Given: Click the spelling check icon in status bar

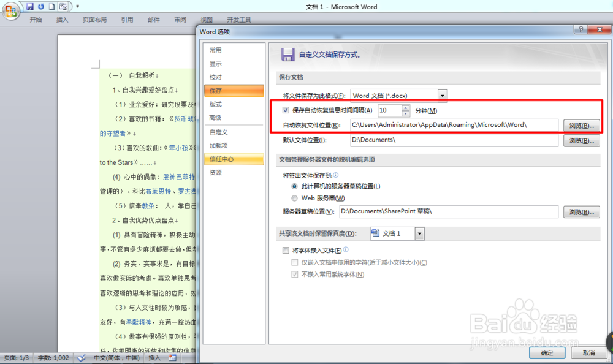Looking at the screenshot, I should [82, 358].
